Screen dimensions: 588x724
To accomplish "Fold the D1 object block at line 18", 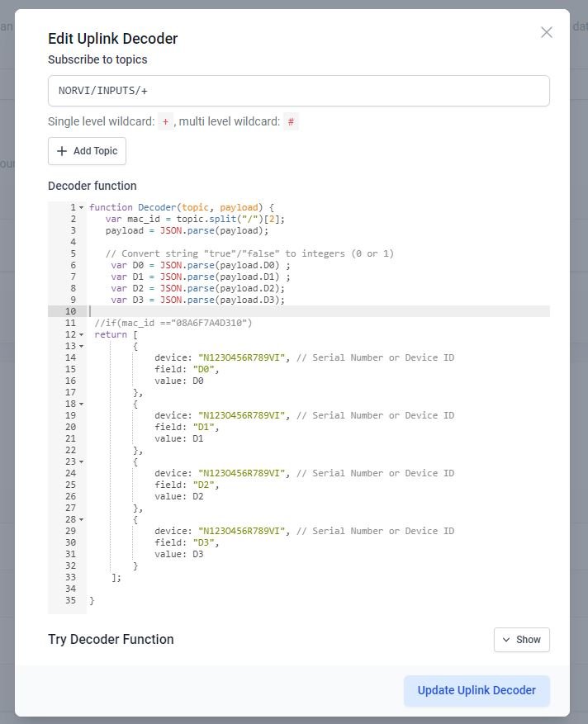I will [81, 405].
